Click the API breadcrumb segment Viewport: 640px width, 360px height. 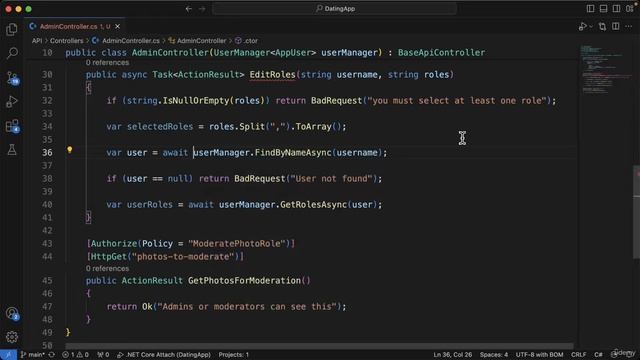pos(37,41)
